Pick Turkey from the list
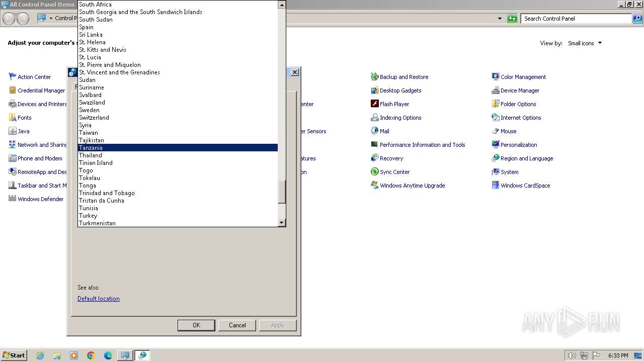 [178, 215]
